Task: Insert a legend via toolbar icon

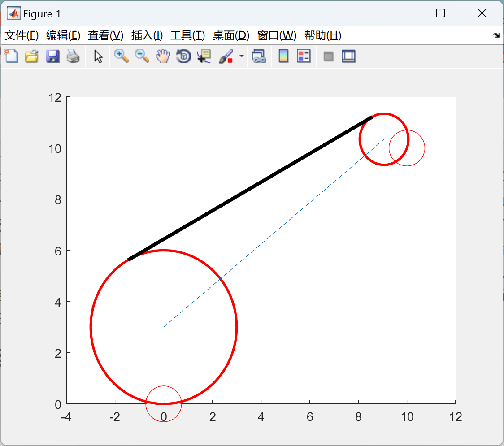Action: pos(304,56)
